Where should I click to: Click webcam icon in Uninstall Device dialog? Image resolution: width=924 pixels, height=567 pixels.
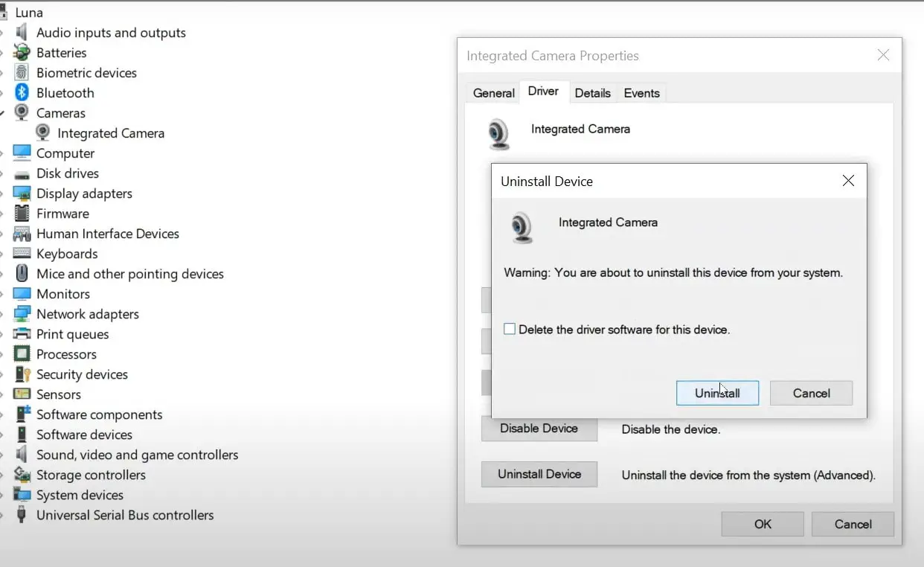tap(522, 228)
